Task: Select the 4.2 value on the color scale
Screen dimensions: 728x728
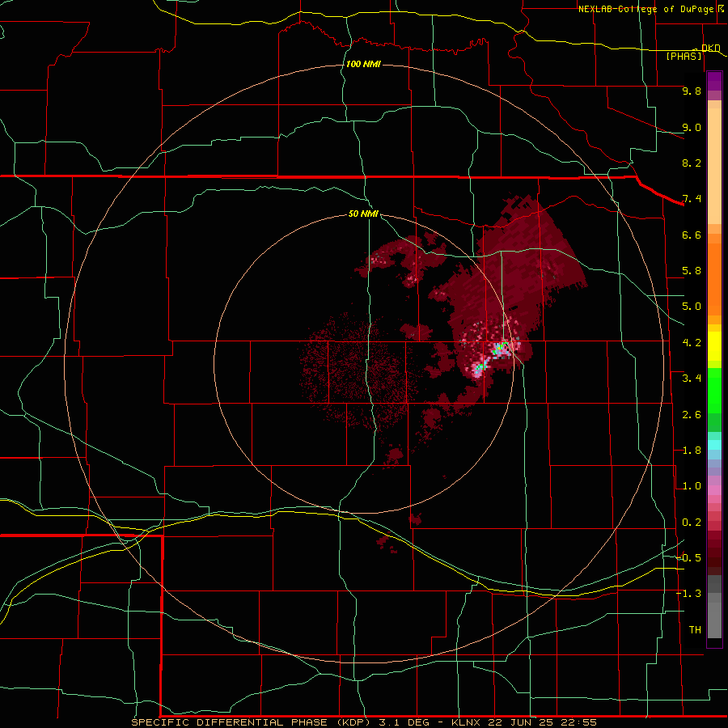Action: pos(692,343)
